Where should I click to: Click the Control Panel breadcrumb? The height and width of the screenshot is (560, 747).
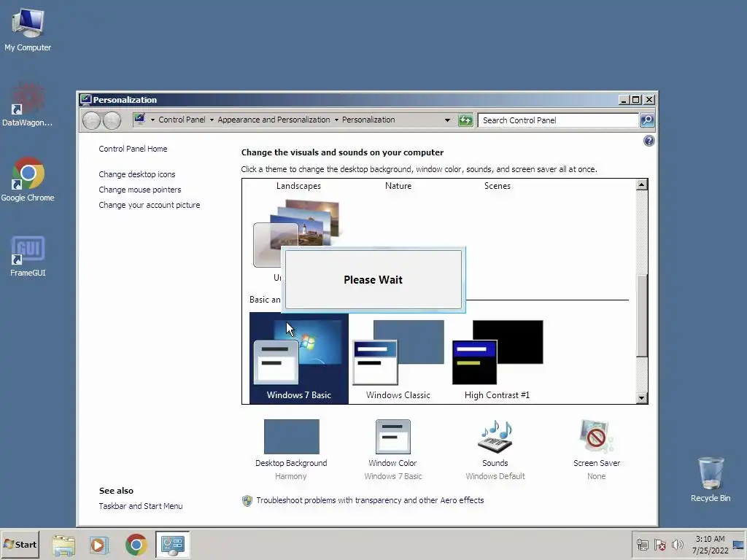pos(182,120)
